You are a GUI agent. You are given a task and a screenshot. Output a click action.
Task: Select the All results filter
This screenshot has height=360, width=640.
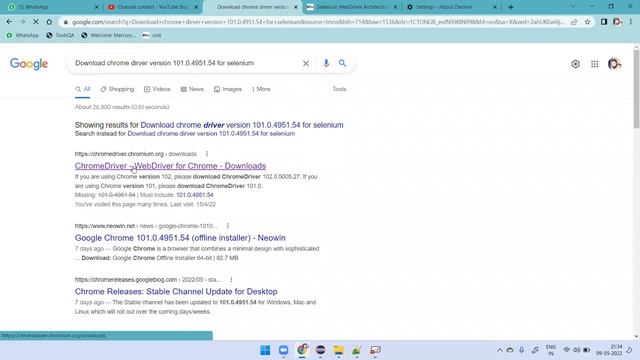(82, 89)
